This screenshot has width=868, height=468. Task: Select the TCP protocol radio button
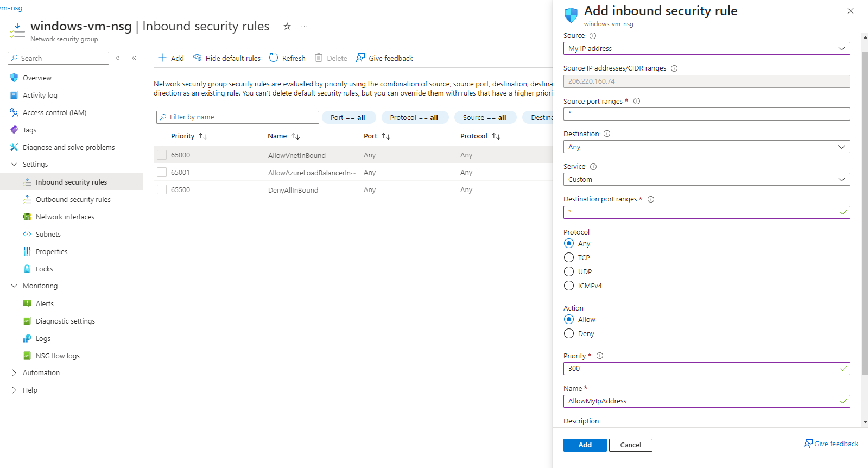click(x=569, y=257)
